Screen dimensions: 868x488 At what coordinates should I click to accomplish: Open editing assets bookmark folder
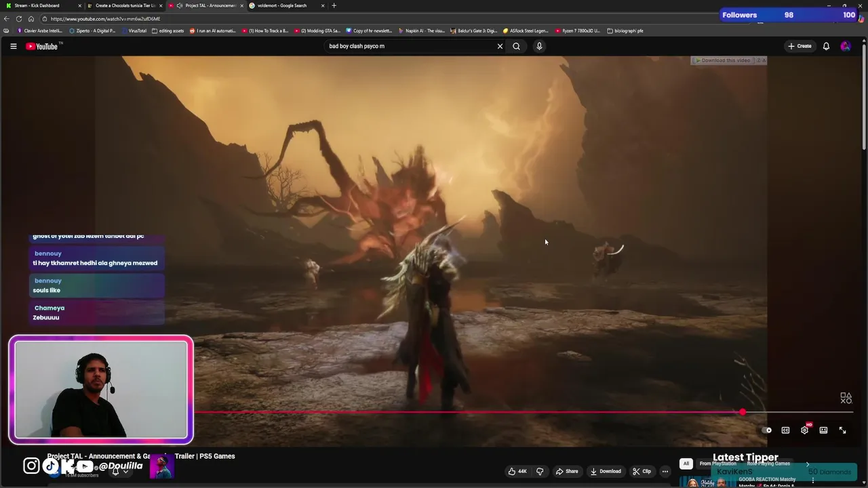(x=168, y=30)
